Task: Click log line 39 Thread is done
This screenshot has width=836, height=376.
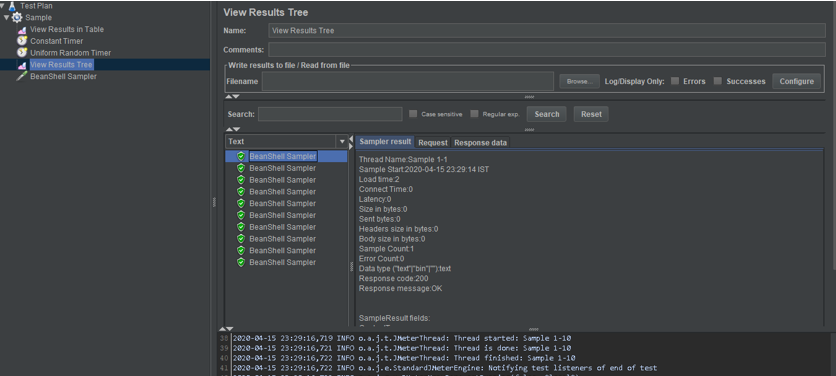Action: [402, 348]
